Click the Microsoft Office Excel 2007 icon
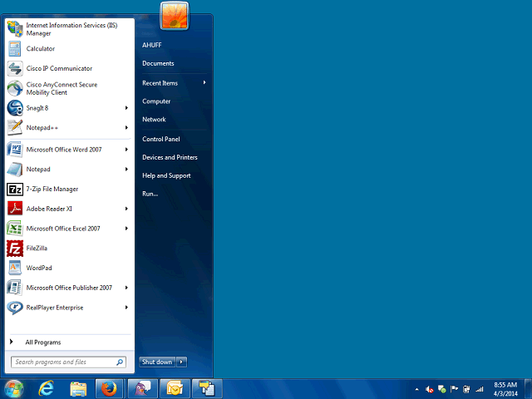532x399 pixels. click(15, 229)
